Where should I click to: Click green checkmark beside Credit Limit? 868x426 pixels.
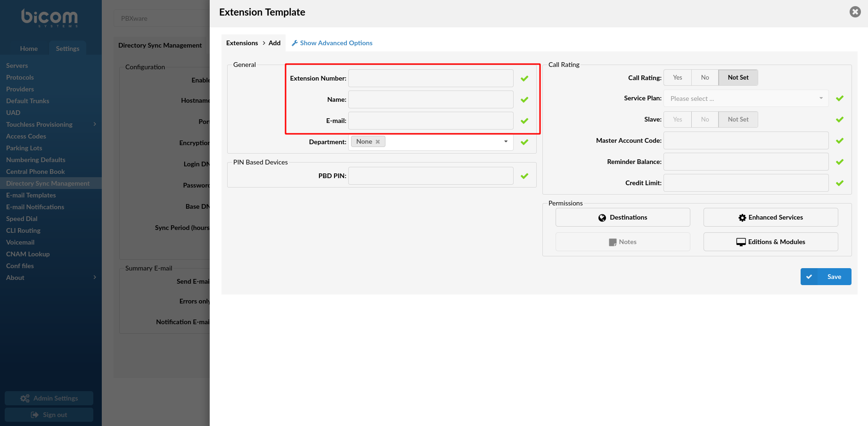pos(840,183)
